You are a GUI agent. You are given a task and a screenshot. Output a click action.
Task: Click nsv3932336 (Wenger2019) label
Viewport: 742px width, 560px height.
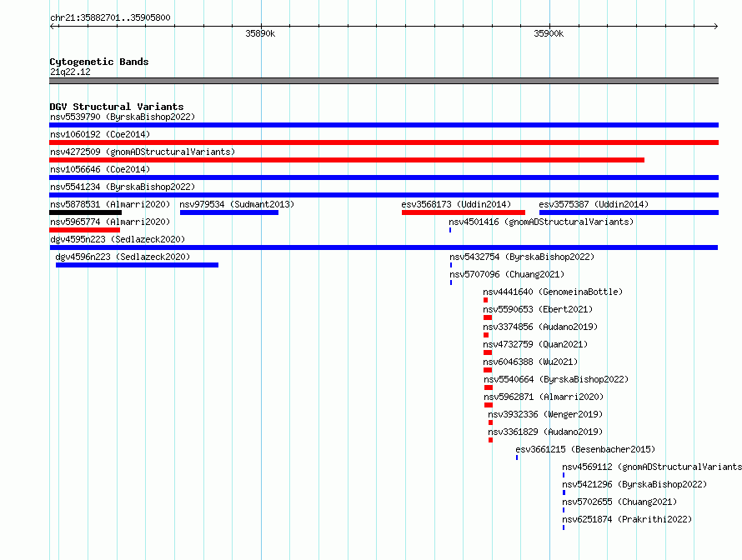[x=545, y=414]
